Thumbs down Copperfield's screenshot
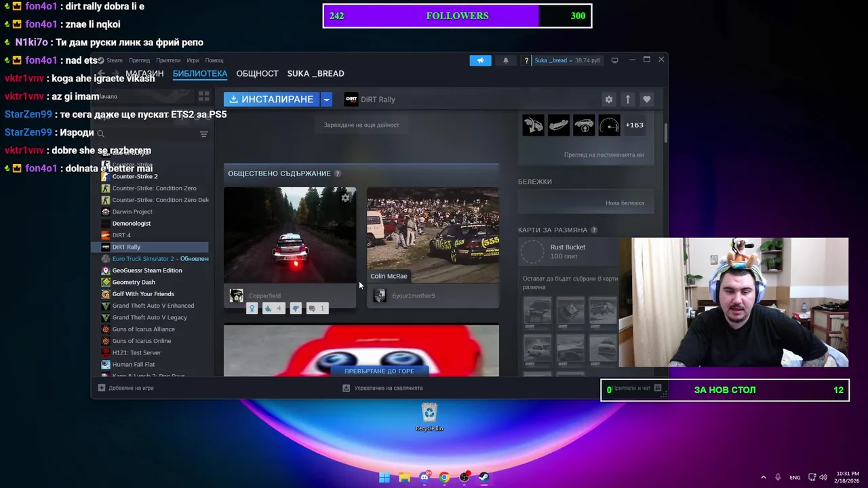Image resolution: width=868 pixels, height=488 pixels. (296, 308)
